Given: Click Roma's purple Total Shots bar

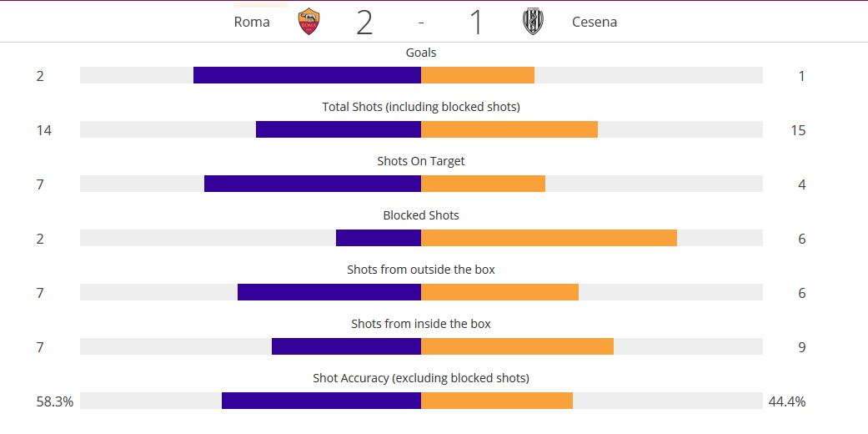Looking at the screenshot, I should coord(339,129).
